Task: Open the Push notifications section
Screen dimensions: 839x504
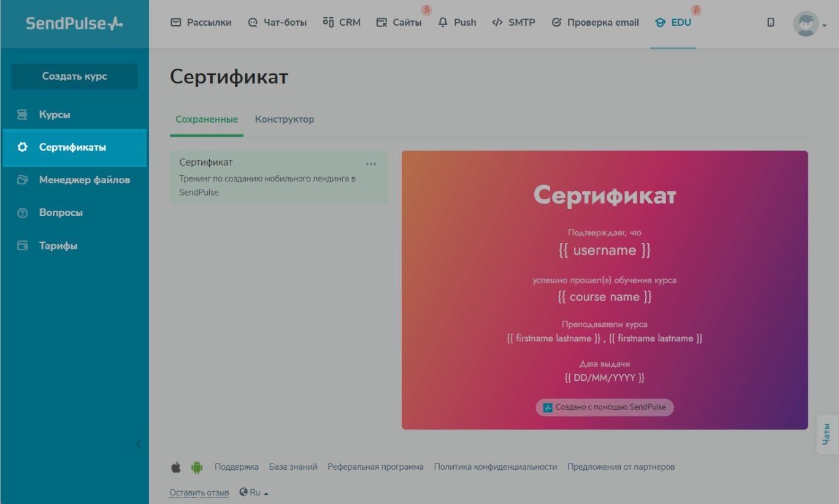Action: click(457, 23)
